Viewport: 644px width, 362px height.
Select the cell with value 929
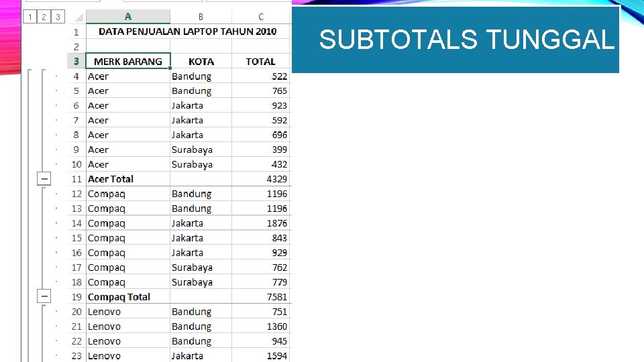261,253
